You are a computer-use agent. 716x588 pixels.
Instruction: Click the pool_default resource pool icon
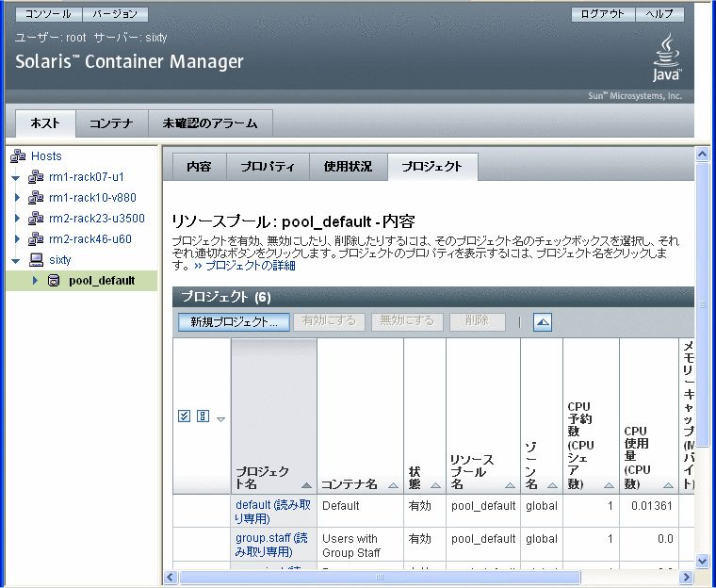click(x=54, y=281)
